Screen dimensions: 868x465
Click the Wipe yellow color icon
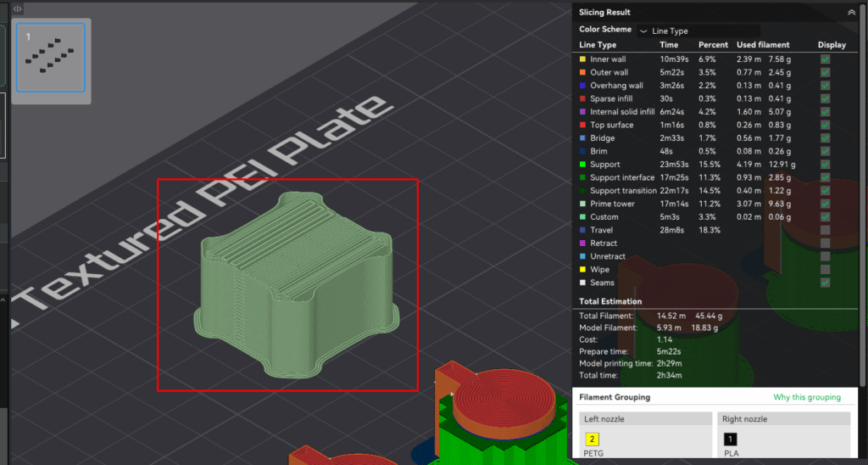pos(582,270)
